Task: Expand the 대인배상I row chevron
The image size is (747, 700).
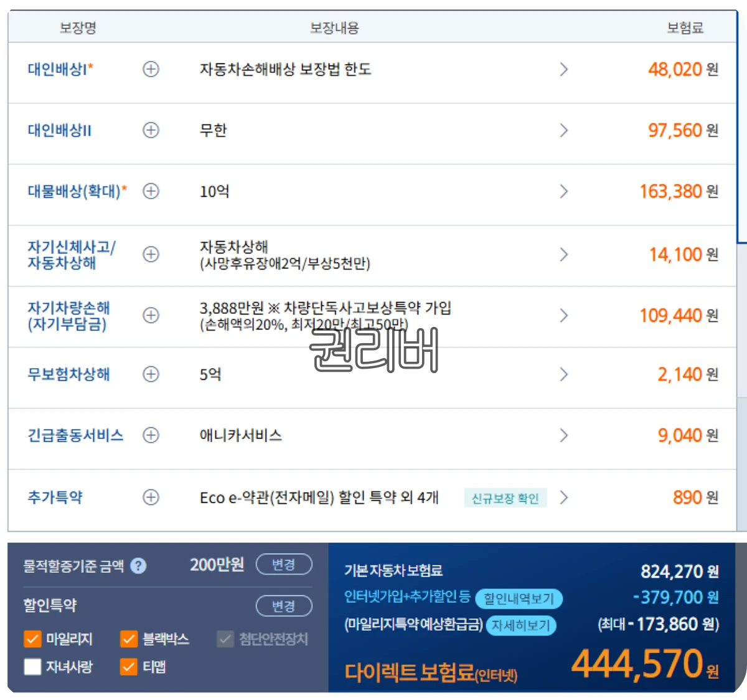Action: pos(564,69)
